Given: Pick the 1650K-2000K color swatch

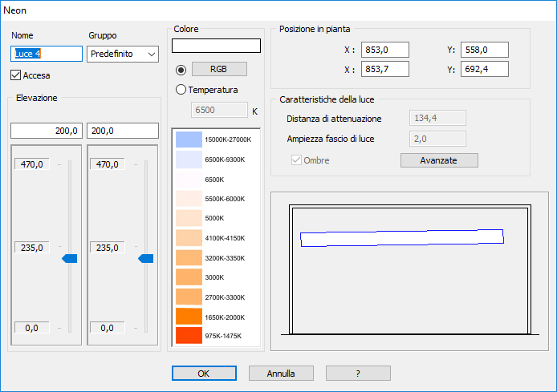Looking at the screenshot, I should point(189,317).
